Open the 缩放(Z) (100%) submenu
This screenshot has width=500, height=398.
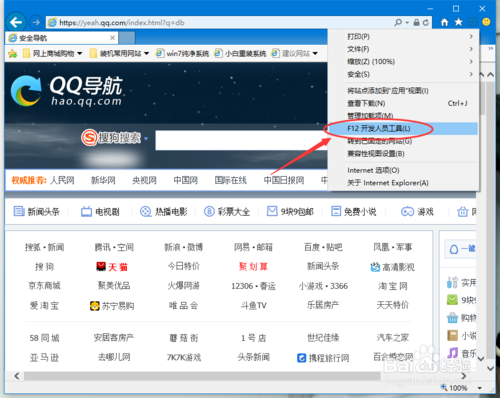click(403, 62)
